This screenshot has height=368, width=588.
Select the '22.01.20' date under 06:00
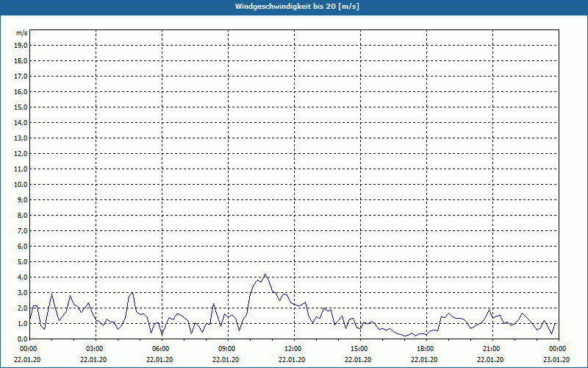[159, 360]
